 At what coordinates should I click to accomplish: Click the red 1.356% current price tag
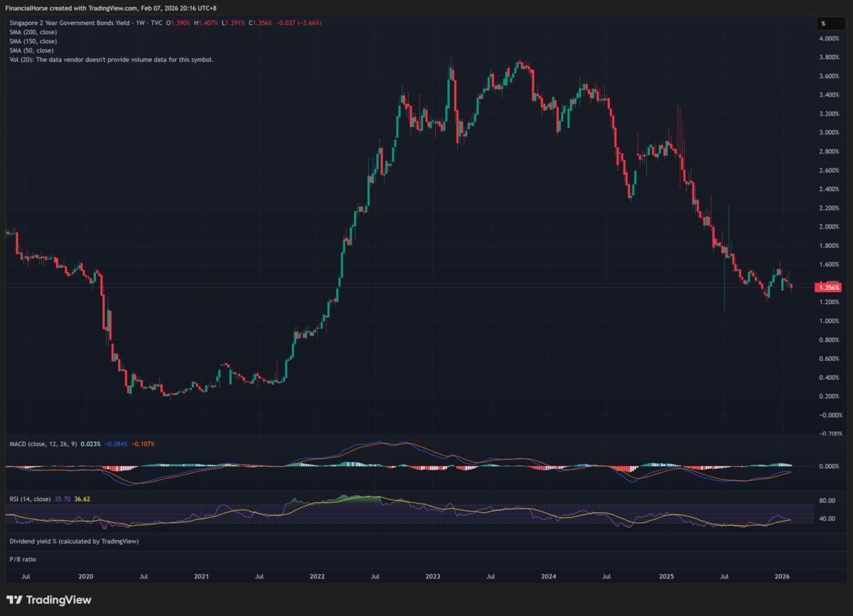point(830,287)
